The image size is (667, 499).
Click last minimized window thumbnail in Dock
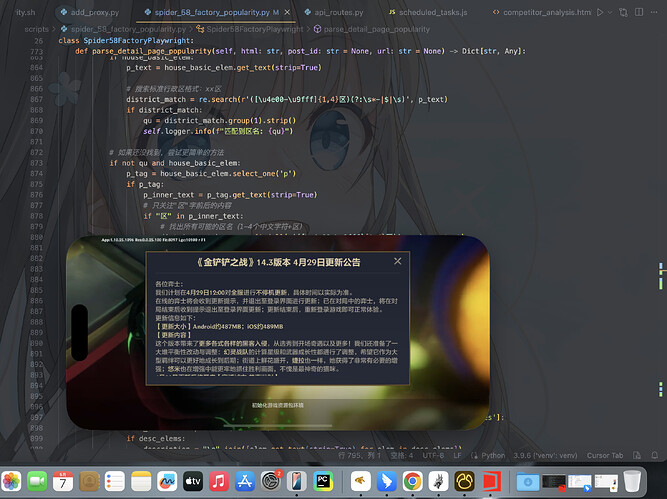click(x=606, y=482)
